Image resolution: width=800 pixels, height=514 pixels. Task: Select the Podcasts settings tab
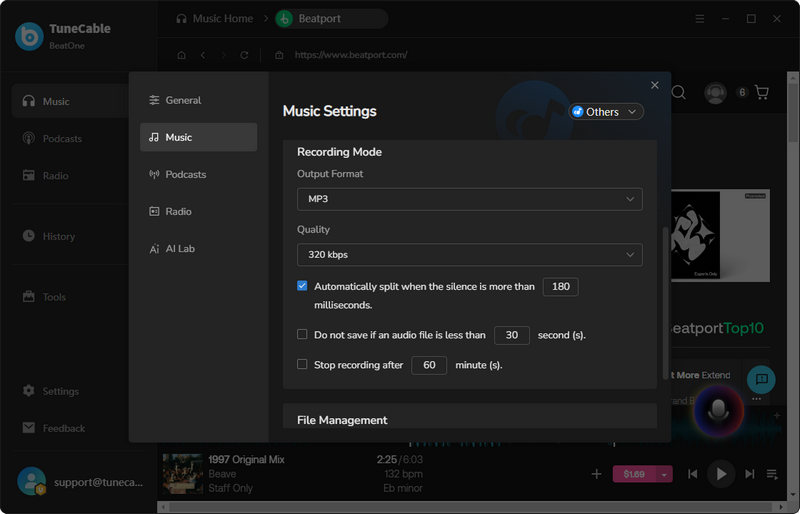pyautogui.click(x=198, y=175)
